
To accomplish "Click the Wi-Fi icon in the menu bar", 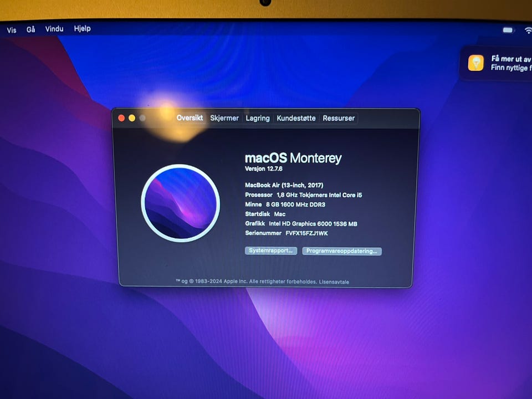I will pos(528,30).
